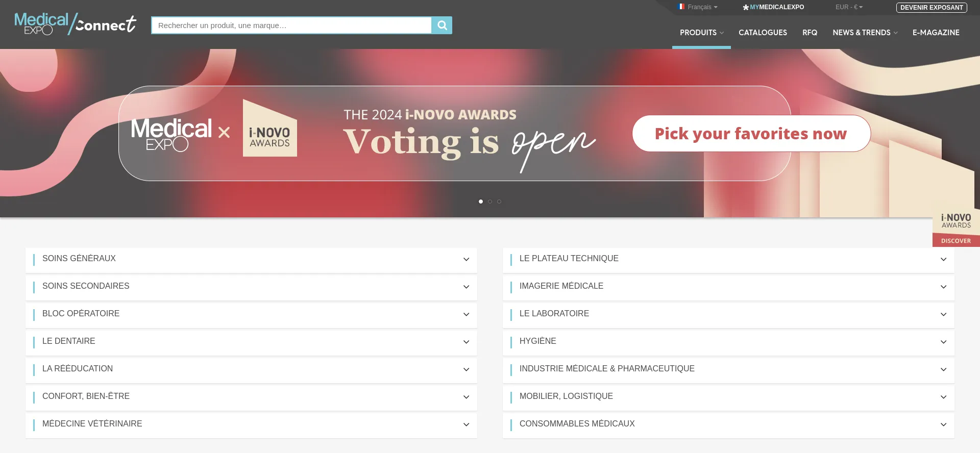Click the Hygiène category label
The height and width of the screenshot is (453, 980).
point(538,341)
